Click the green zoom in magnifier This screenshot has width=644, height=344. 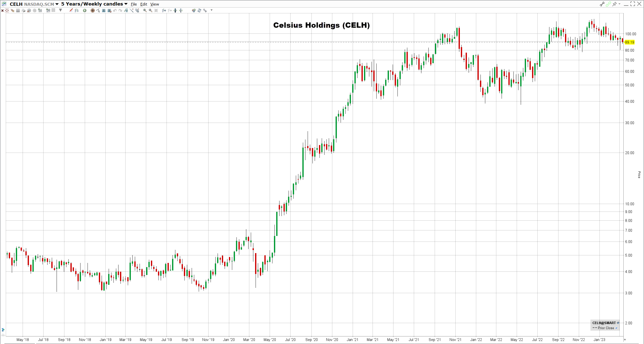click(x=145, y=11)
